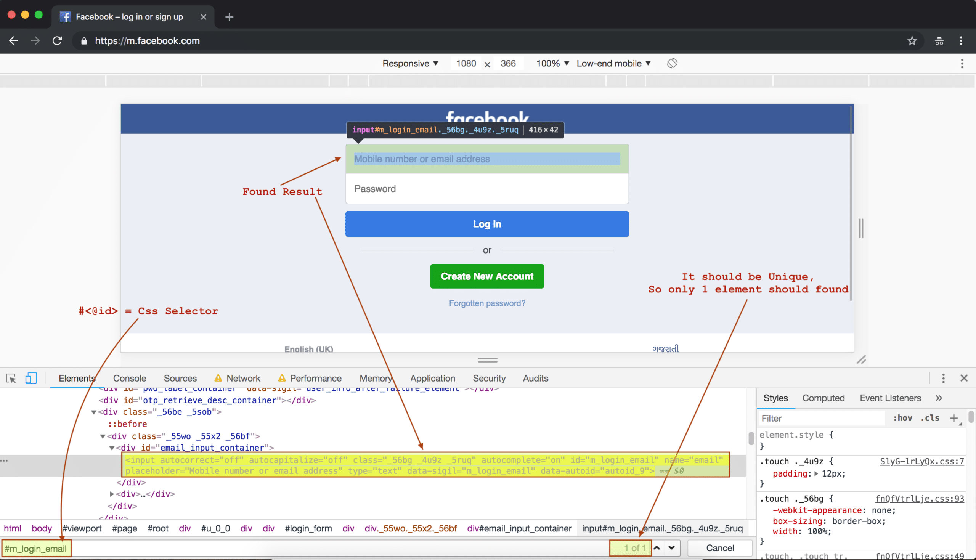The height and width of the screenshot is (560, 976).
Task: Reload the Facebook page
Action: [x=57, y=41]
